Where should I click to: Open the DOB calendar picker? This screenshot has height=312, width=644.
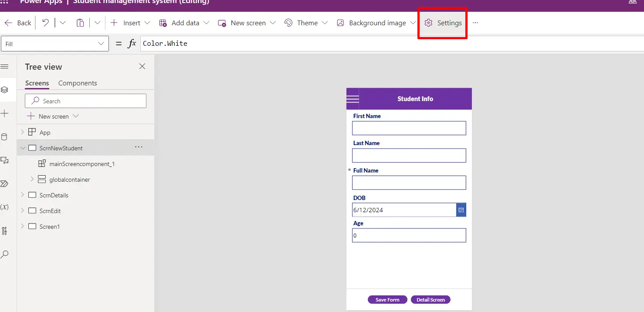(461, 210)
